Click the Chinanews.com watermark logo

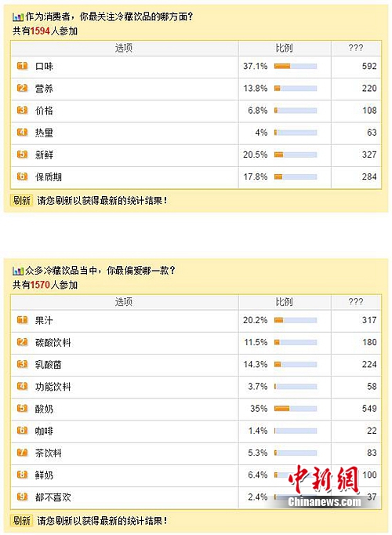324,486
